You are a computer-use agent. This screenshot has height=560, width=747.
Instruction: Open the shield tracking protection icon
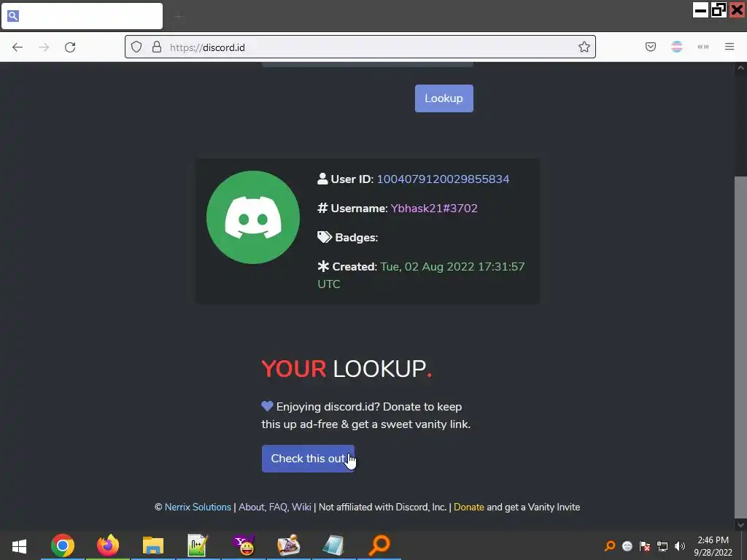pos(136,47)
